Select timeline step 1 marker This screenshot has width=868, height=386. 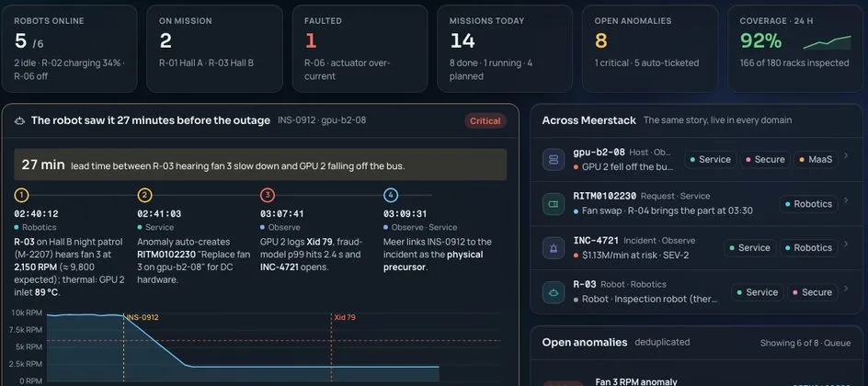click(20, 195)
